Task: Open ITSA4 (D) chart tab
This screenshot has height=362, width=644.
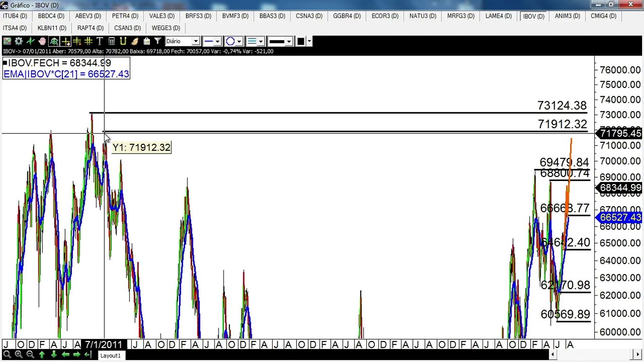Action: [15, 28]
